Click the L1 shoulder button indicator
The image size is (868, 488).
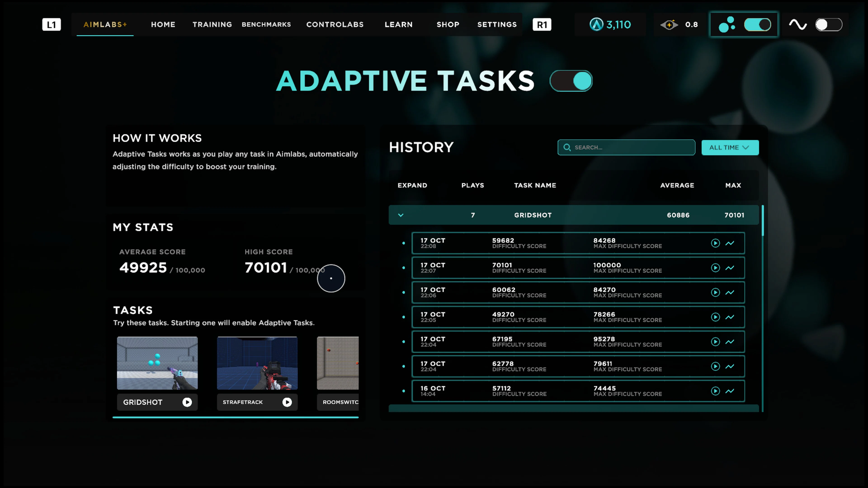pyautogui.click(x=51, y=24)
